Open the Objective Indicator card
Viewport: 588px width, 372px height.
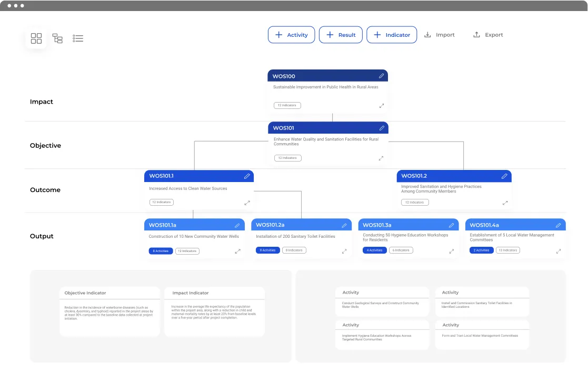pyautogui.click(x=109, y=311)
